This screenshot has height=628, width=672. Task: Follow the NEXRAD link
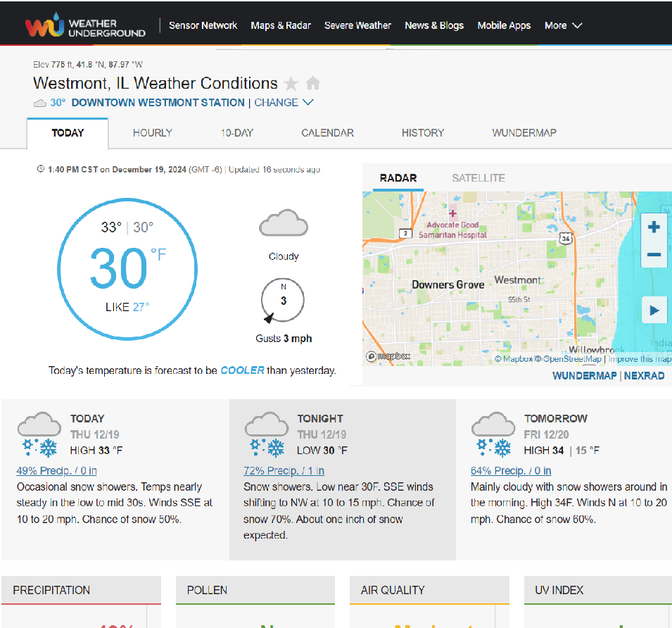[x=644, y=375]
